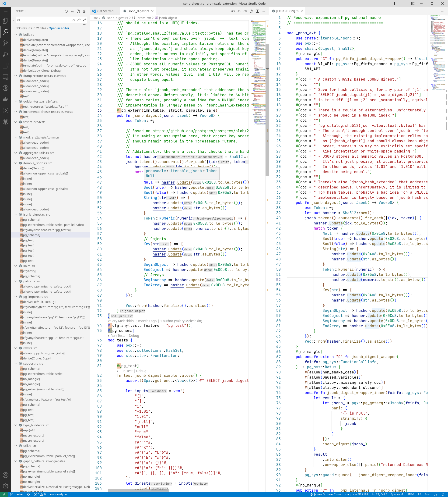The width and height of the screenshot is (448, 497).
Task: Open Extensions view in activity bar
Action: click(x=5, y=66)
